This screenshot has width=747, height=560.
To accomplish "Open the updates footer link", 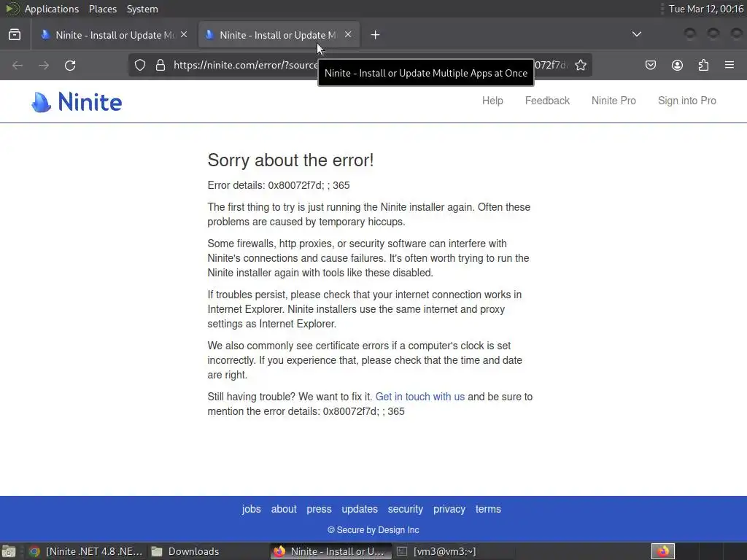I will [x=360, y=509].
